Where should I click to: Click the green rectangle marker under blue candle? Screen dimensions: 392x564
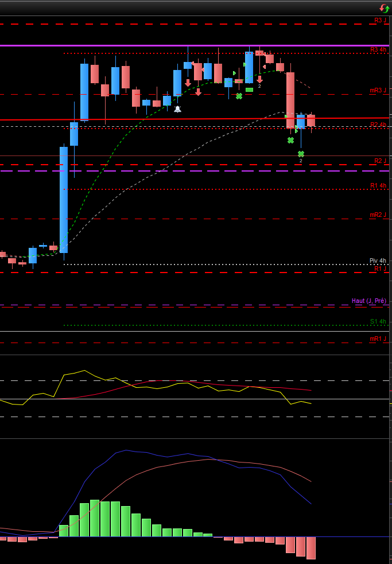coord(250,90)
